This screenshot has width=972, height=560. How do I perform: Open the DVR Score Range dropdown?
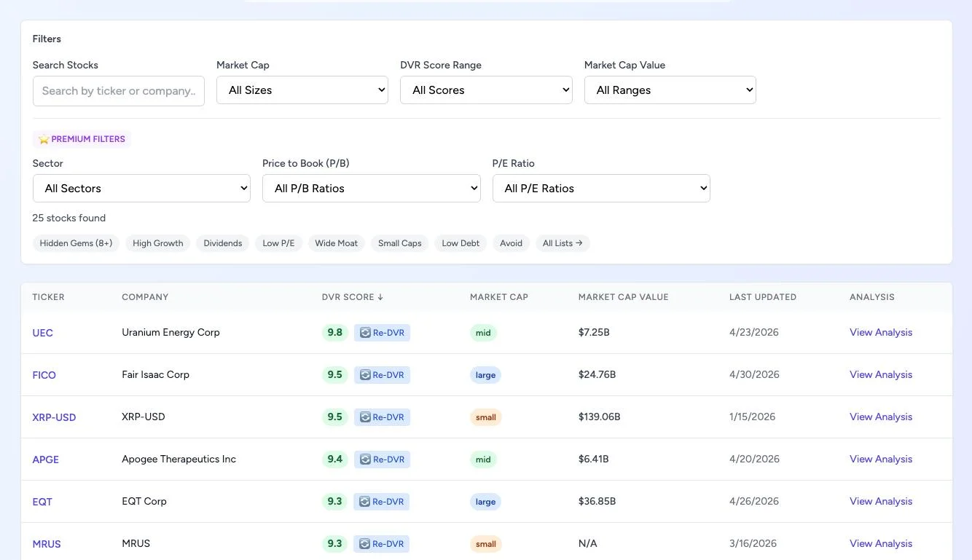(x=486, y=90)
